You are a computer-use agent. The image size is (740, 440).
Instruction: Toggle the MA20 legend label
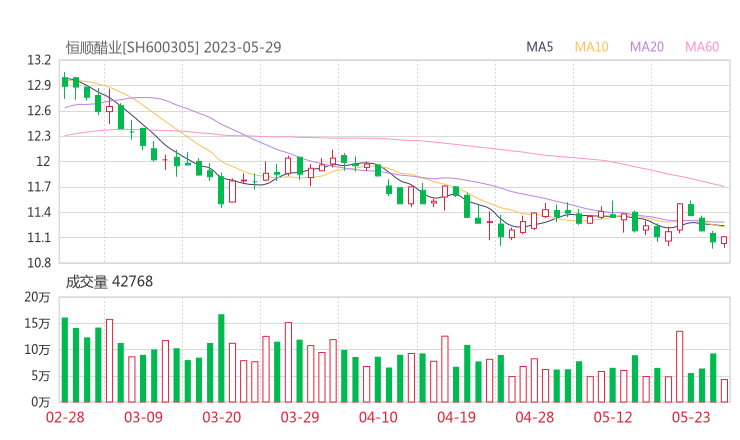647,47
